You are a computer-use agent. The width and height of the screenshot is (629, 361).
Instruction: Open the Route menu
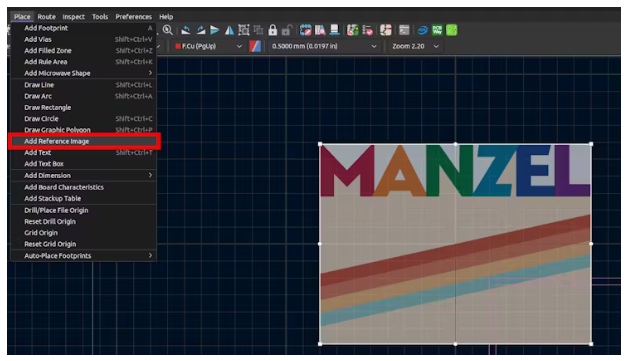tap(47, 16)
